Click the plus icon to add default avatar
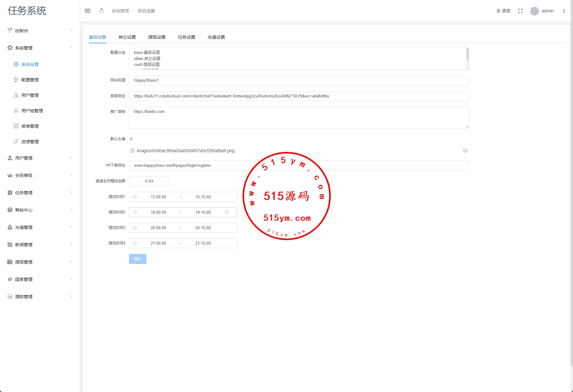This screenshot has height=392, width=573. (131, 139)
